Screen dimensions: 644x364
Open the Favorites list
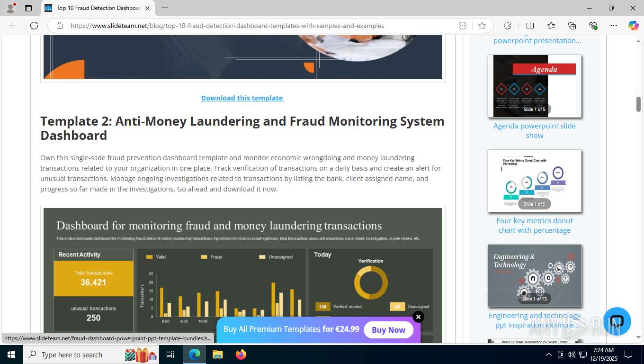coord(551,26)
